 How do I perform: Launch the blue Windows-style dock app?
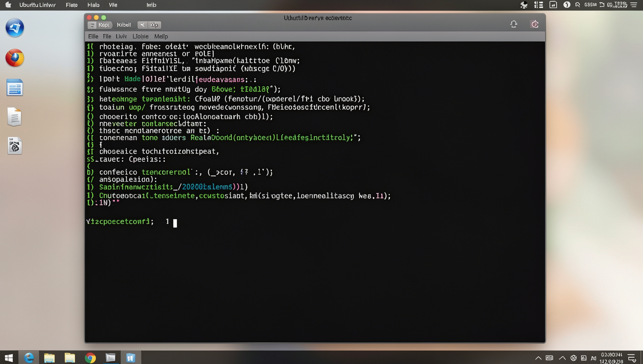15,28
